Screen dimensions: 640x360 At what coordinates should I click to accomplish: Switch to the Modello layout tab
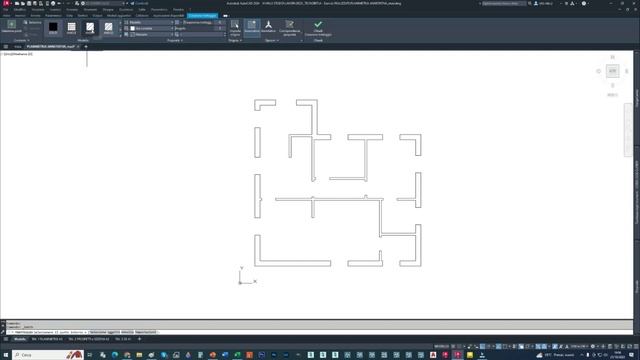[20, 339]
